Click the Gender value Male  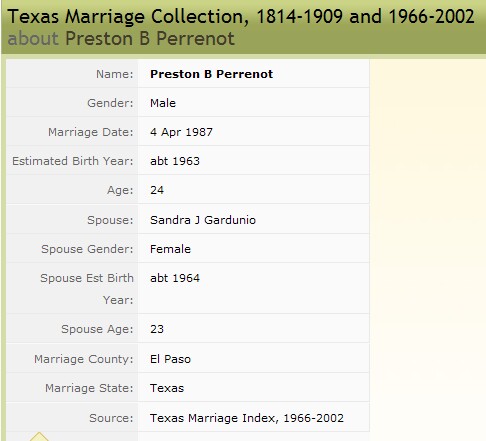coord(163,103)
